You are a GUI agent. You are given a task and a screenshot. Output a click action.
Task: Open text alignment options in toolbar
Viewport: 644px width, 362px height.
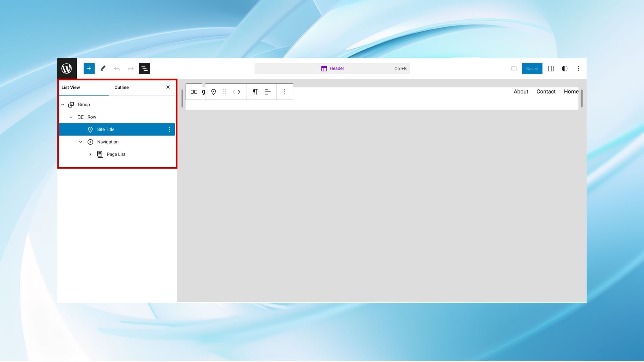click(x=268, y=92)
